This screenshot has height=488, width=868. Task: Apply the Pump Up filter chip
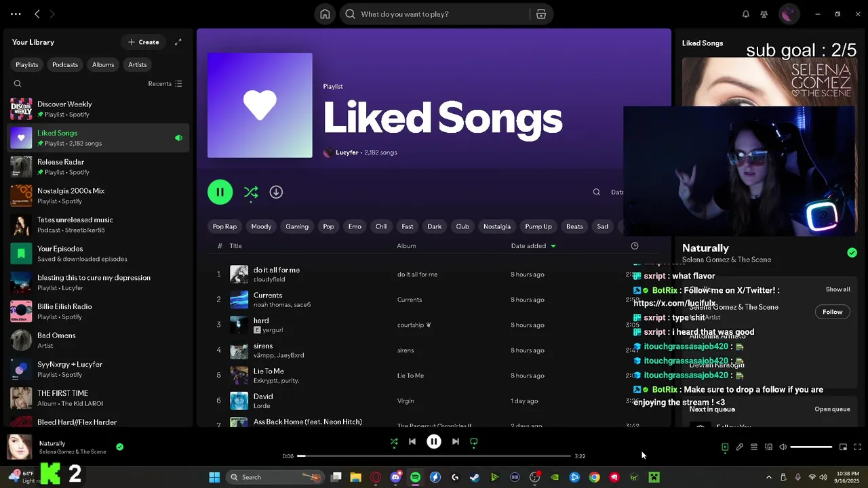[x=538, y=226]
